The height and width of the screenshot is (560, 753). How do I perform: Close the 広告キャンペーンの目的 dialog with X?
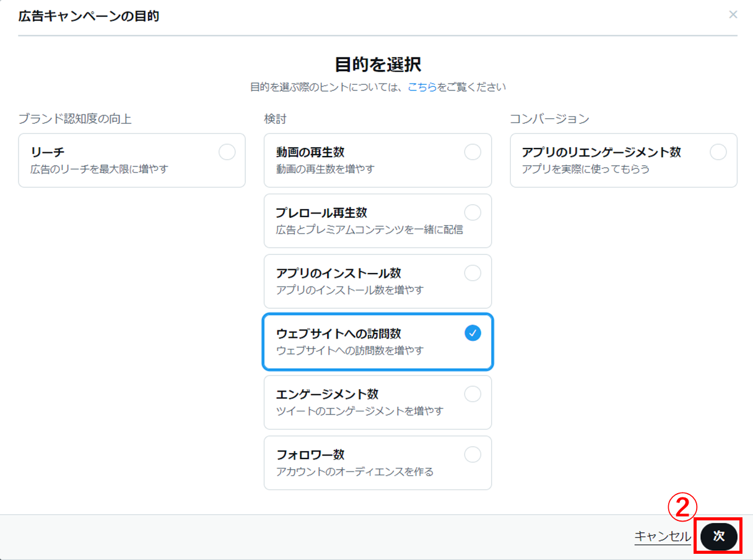click(733, 14)
